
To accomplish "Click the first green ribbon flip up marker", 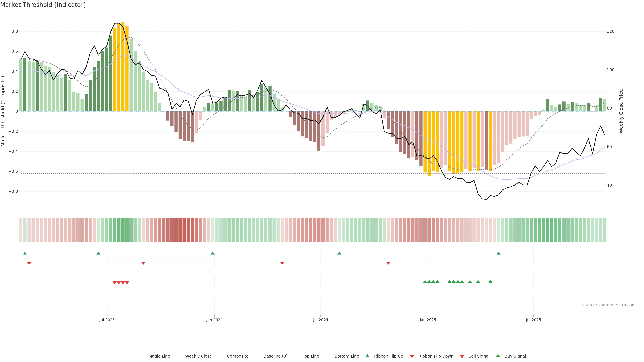I will (25, 253).
